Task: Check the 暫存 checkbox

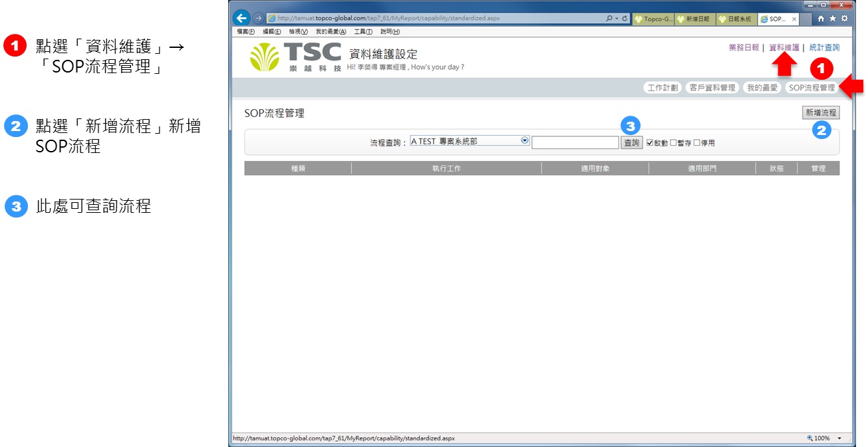Action: 673,143
